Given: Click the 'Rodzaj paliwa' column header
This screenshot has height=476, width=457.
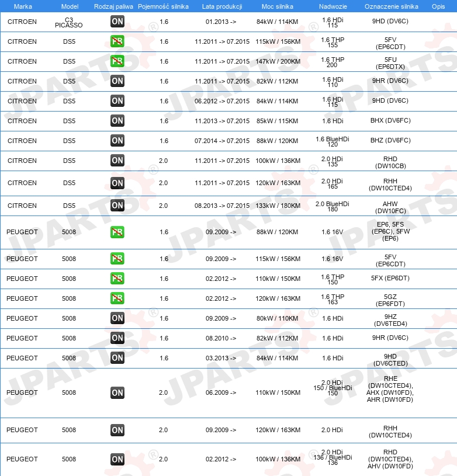Looking at the screenshot, I should pos(113,6).
